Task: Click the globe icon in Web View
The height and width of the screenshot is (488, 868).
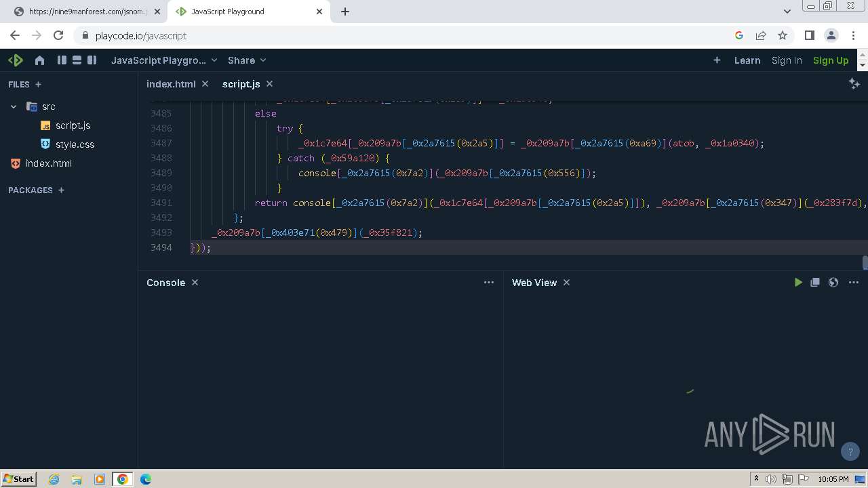Action: pyautogui.click(x=833, y=283)
